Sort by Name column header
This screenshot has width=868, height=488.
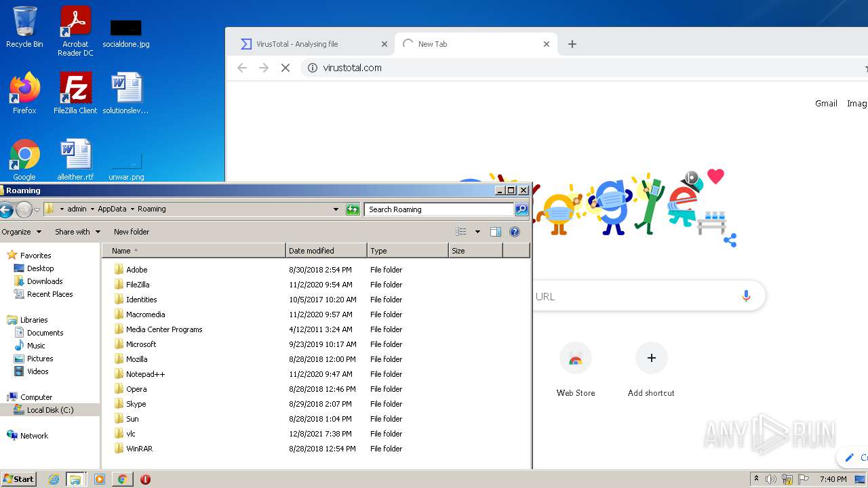(x=194, y=251)
